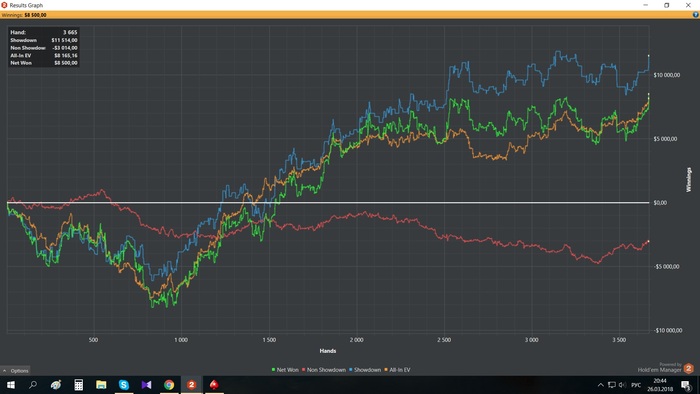Open File Explorer from the taskbar
Image resolution: width=700 pixels, height=394 pixels.
[x=101, y=385]
